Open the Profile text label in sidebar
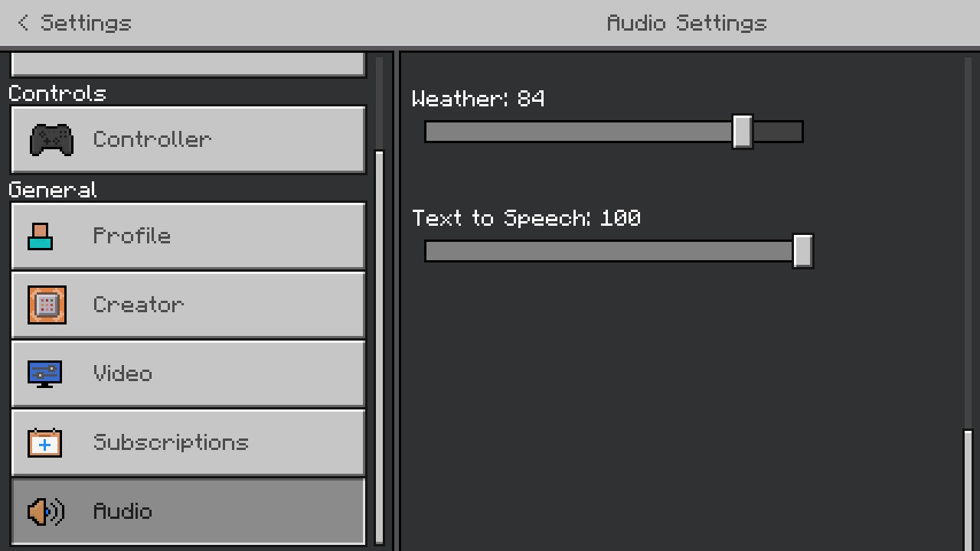The height and width of the screenshot is (551, 980). [x=132, y=236]
